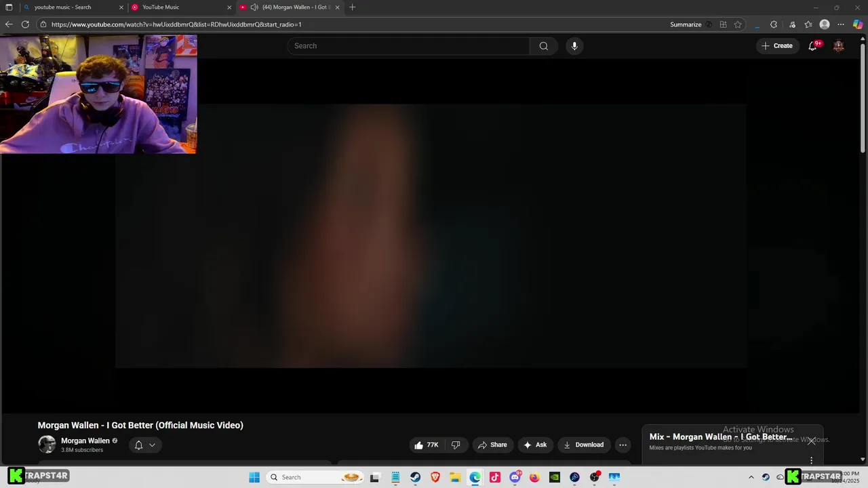This screenshot has height=488, width=868.
Task: Click the '3.8M subscribers' text
Action: tap(82, 450)
